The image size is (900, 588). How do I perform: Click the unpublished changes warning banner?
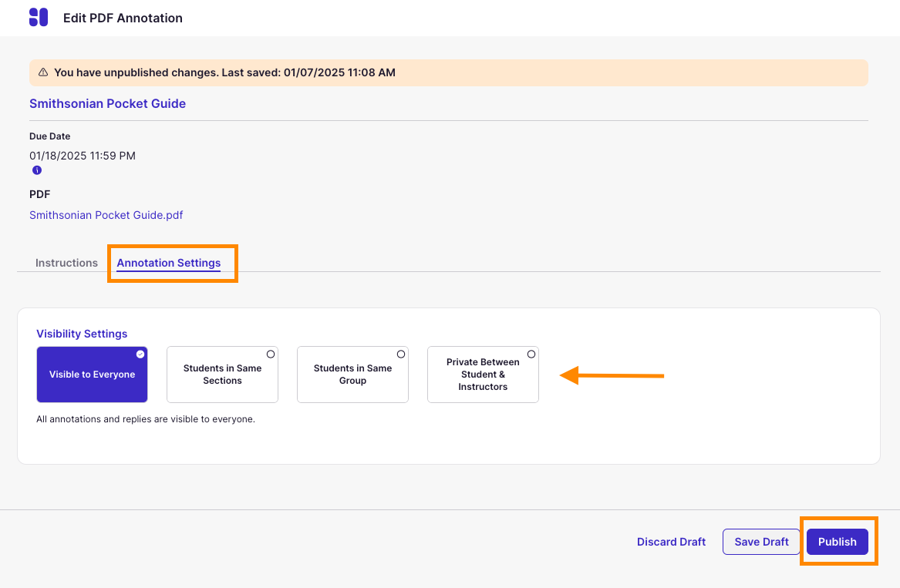click(x=450, y=72)
